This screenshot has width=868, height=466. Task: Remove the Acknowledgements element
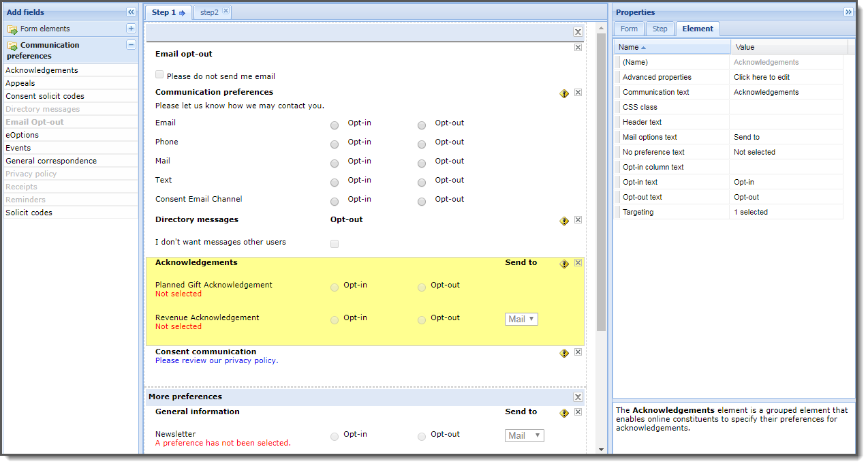pyautogui.click(x=578, y=263)
